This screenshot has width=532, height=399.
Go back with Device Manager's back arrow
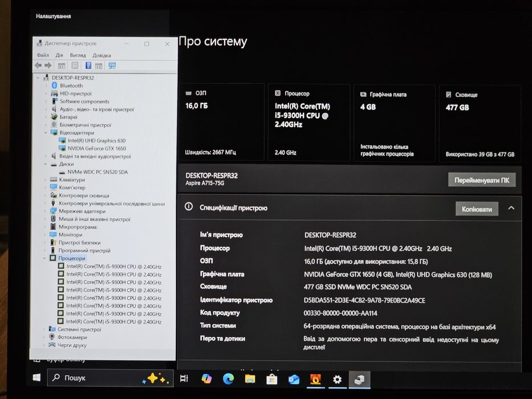38,66
